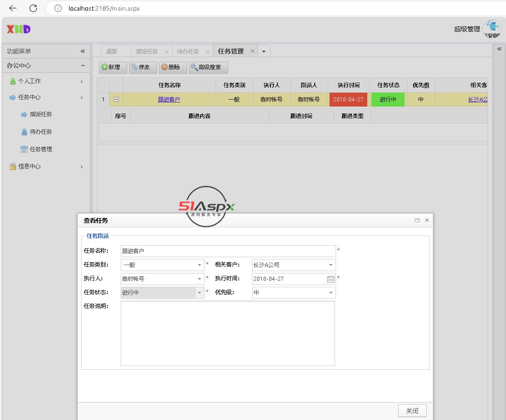
Task: Open the 相关客户 dropdown
Action: click(x=330, y=265)
